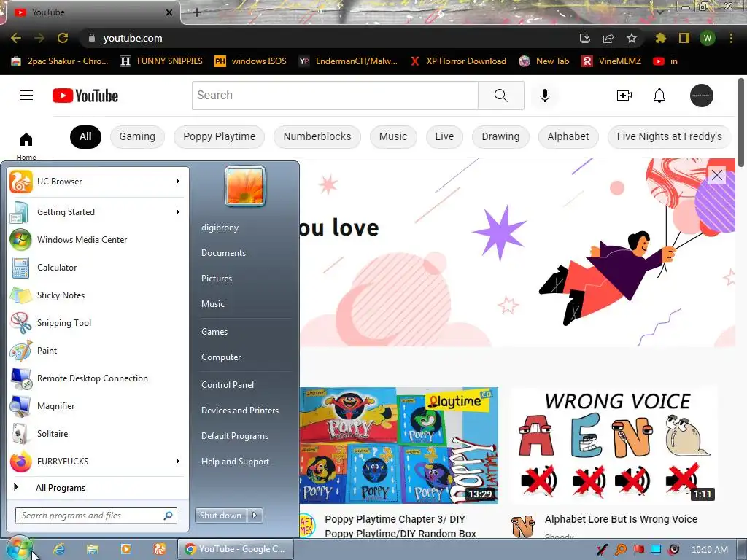Open Solitaire game
Image resolution: width=747 pixels, height=560 pixels.
click(x=97, y=434)
